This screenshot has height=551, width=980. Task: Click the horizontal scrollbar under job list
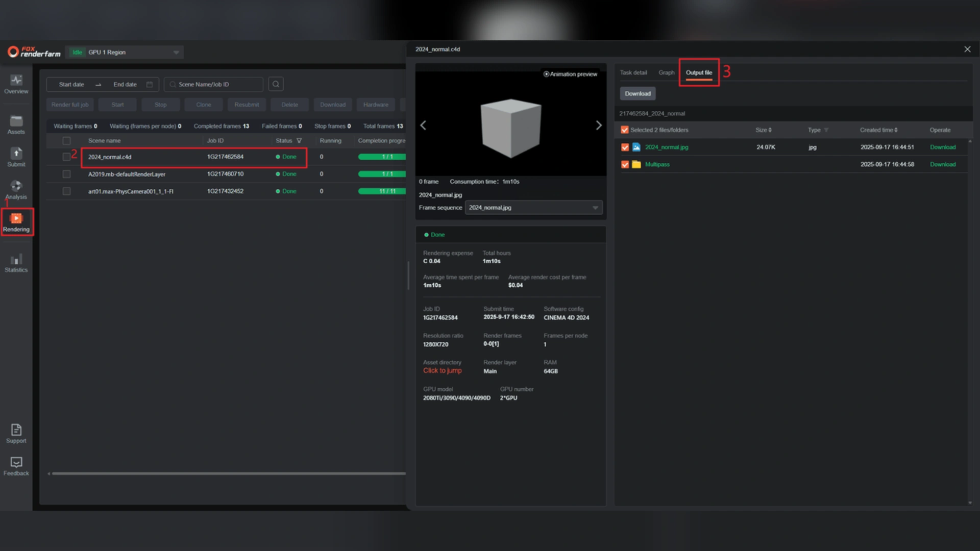pos(229,473)
